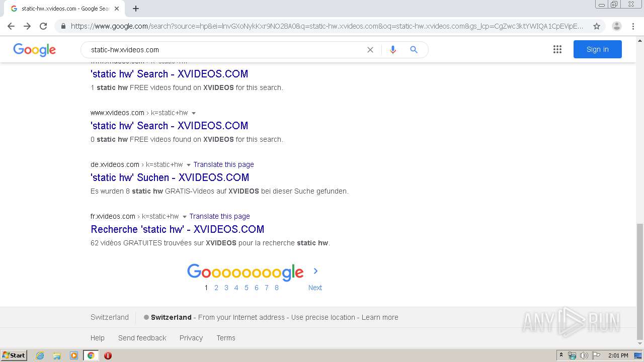Screen dimensions: 644x362
Task: Open the Windows Start button
Action: point(14,355)
